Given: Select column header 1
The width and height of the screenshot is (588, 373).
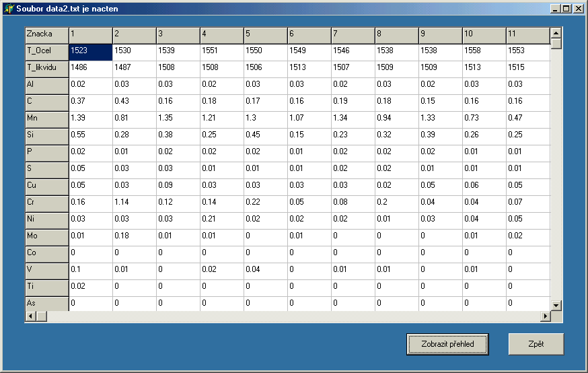Looking at the screenshot, I should [91, 35].
